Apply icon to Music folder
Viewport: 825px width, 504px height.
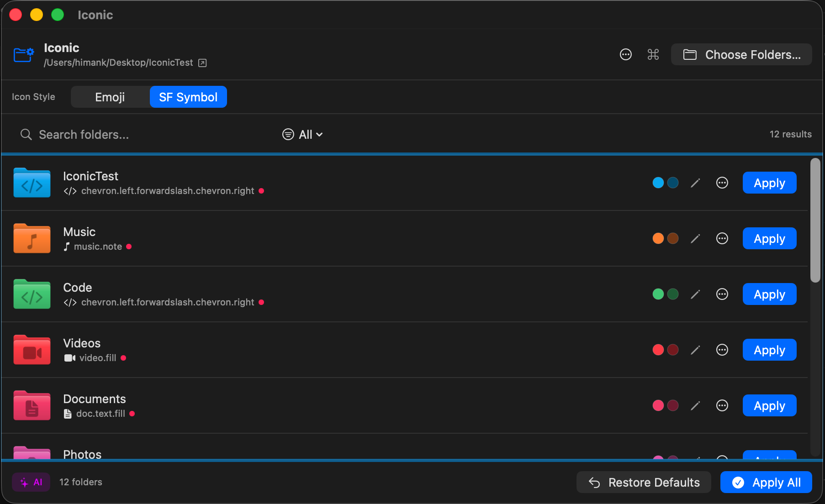tap(770, 239)
